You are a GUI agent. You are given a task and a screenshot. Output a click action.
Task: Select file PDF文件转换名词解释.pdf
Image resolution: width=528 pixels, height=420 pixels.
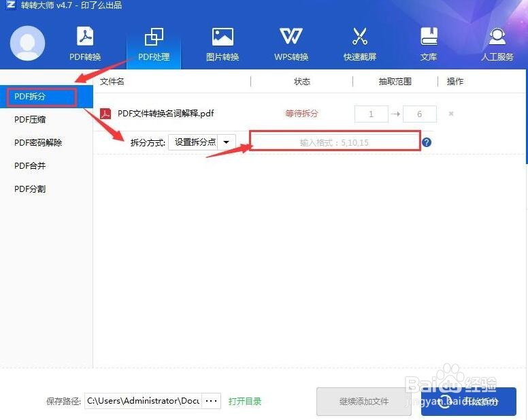pyautogui.click(x=165, y=114)
